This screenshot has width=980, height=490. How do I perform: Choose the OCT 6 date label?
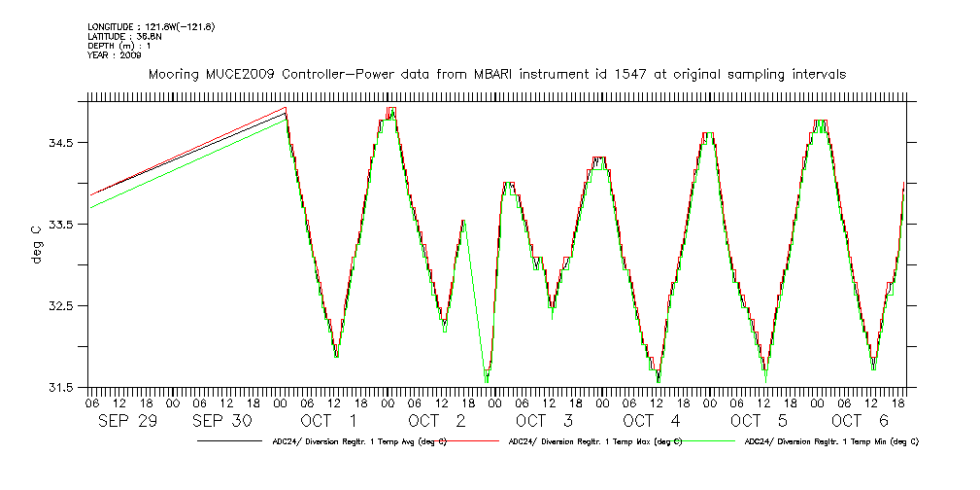(861, 421)
